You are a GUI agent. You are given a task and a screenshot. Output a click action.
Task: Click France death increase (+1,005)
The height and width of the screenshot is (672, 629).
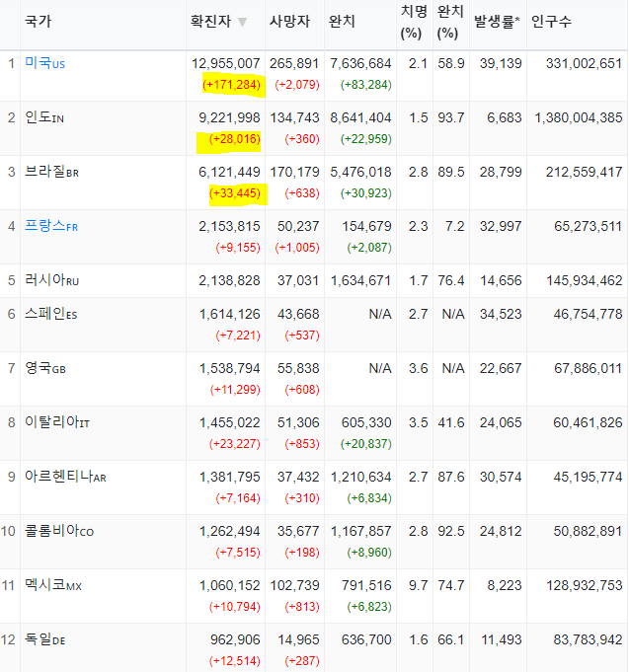(297, 248)
